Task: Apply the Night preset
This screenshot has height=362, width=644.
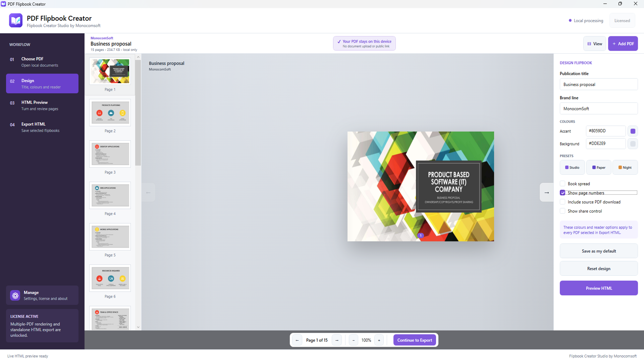Action: coord(625,167)
